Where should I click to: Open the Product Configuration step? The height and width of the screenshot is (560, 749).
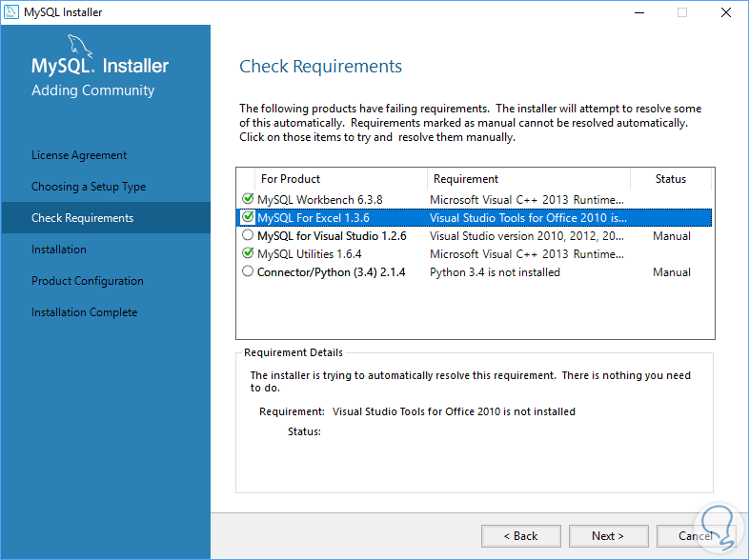click(88, 281)
